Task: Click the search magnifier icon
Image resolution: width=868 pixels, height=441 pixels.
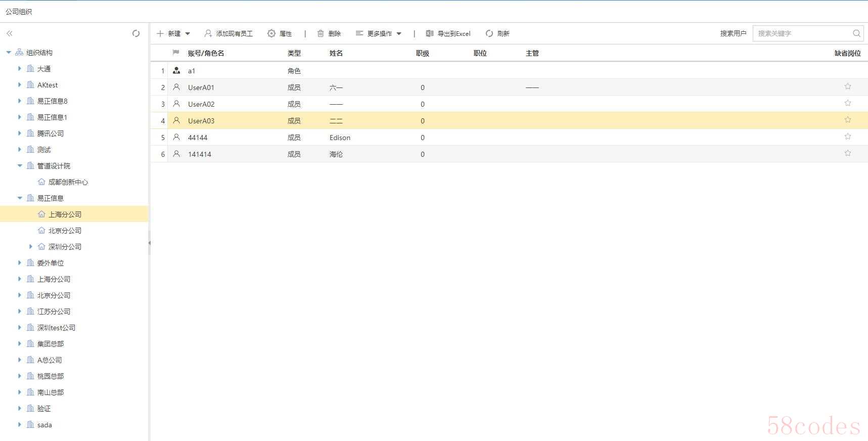Action: click(x=856, y=33)
